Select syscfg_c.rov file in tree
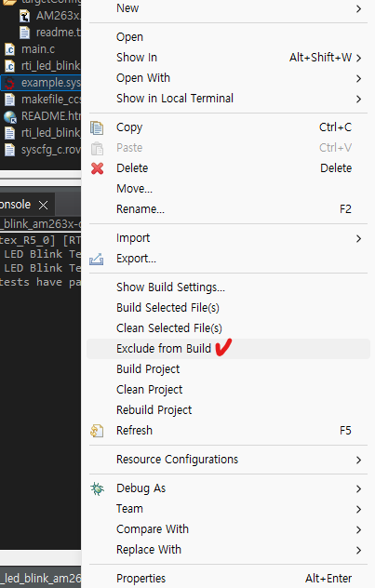 click(x=42, y=150)
